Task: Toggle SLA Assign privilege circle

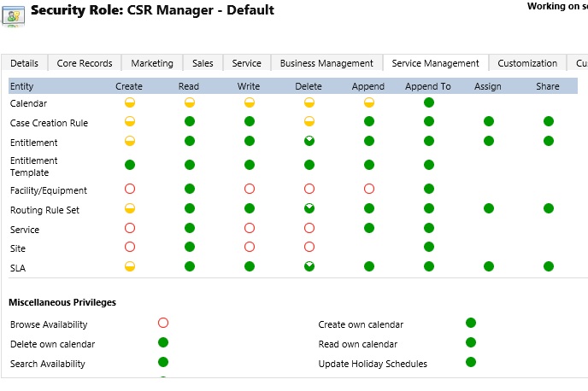Action: click(489, 266)
